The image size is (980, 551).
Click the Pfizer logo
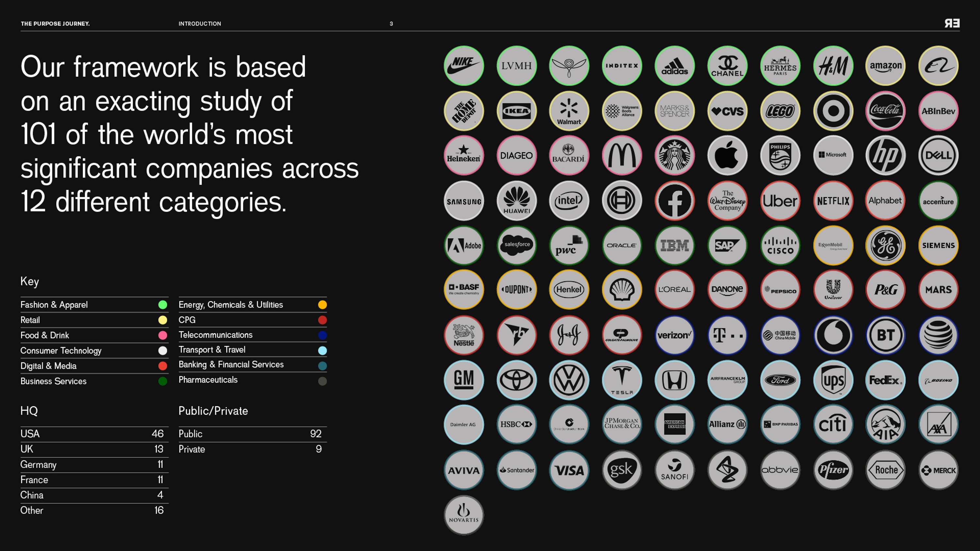[x=833, y=470]
